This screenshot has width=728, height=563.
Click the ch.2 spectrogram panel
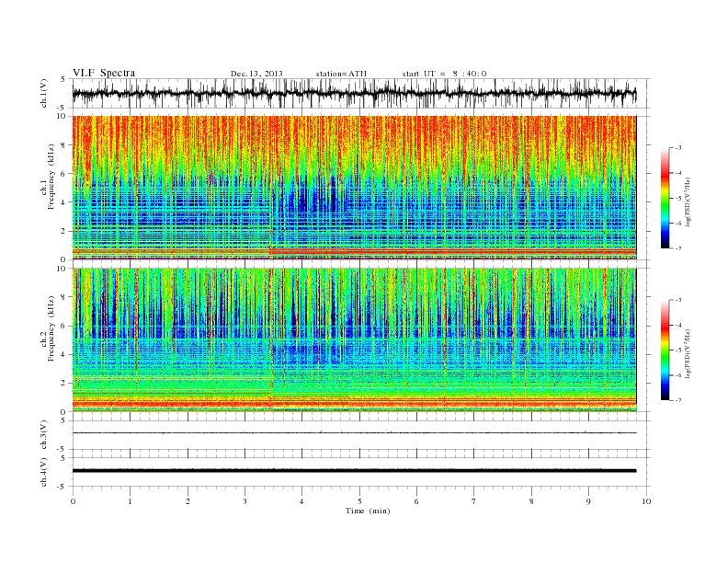coord(354,339)
